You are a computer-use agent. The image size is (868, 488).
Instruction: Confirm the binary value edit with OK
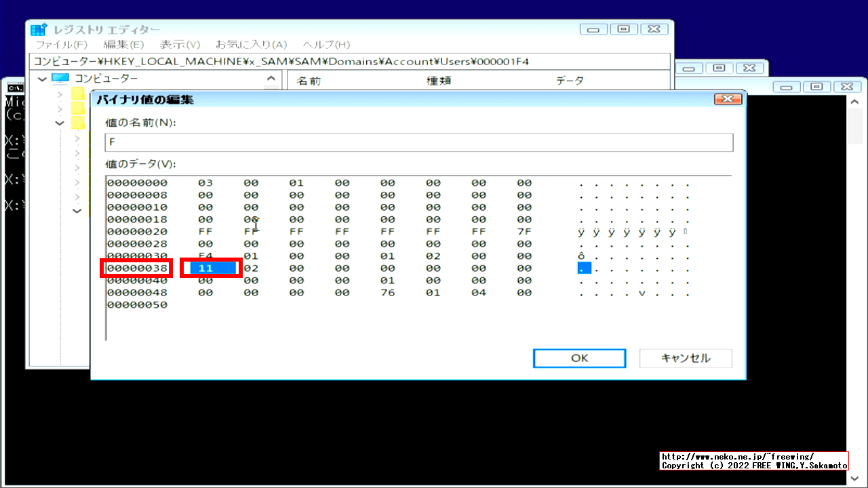click(x=579, y=358)
